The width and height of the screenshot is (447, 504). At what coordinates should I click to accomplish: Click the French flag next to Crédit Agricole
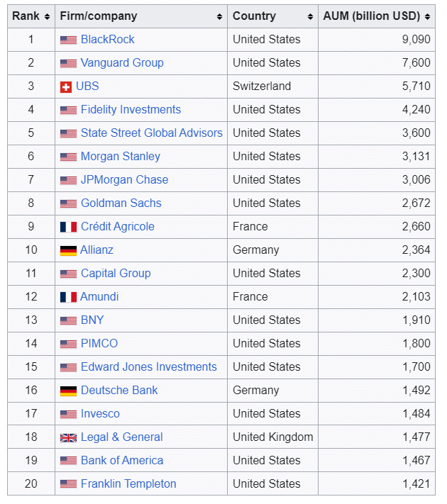coord(68,228)
